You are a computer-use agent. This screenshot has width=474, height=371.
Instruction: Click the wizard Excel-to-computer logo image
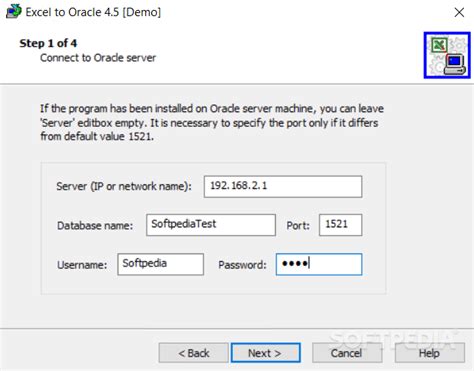click(447, 55)
